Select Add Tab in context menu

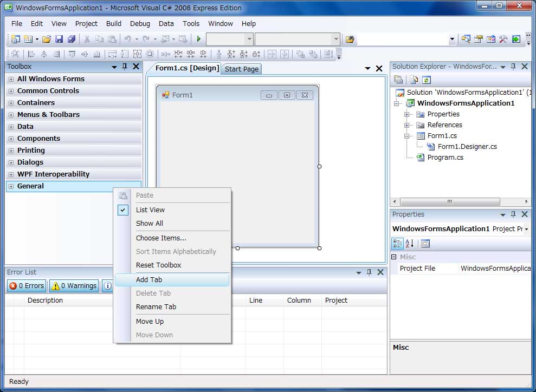point(172,280)
